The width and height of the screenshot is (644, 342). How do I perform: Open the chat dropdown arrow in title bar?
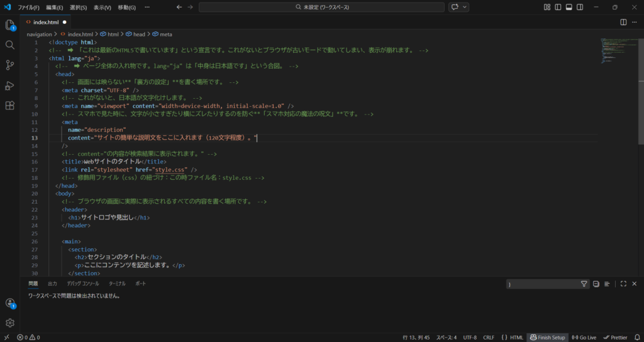tap(465, 7)
